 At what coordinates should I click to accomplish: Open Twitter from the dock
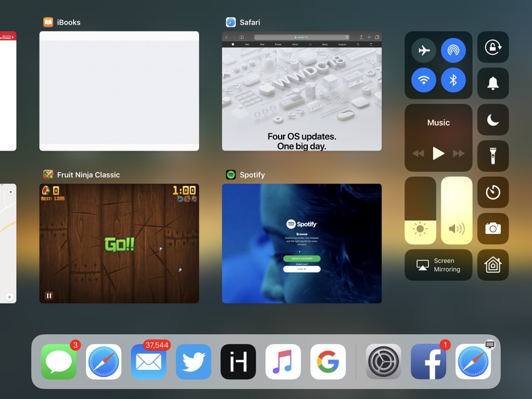point(193,361)
